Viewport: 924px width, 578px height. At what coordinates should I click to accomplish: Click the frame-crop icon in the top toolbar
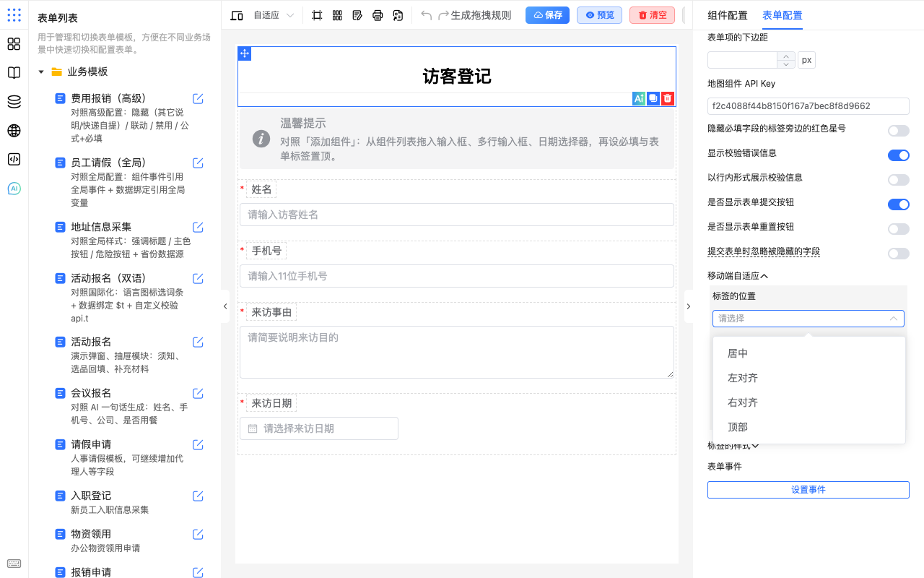(317, 15)
